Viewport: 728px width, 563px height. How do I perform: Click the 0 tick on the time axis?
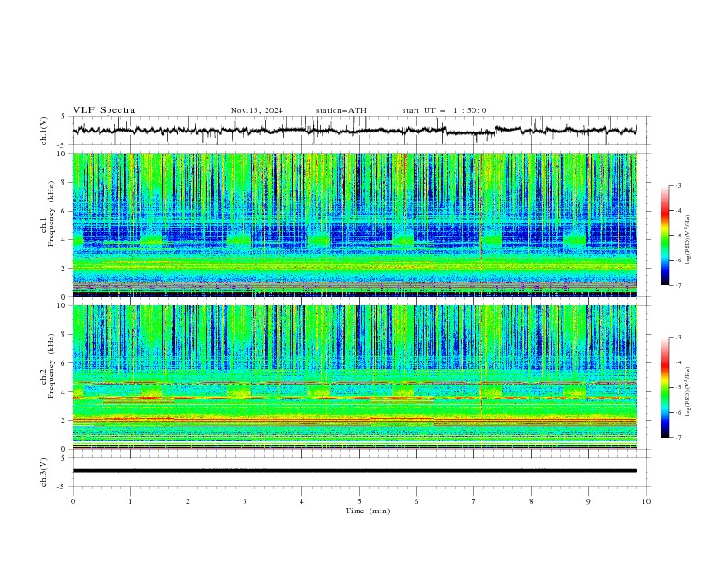[x=73, y=501]
